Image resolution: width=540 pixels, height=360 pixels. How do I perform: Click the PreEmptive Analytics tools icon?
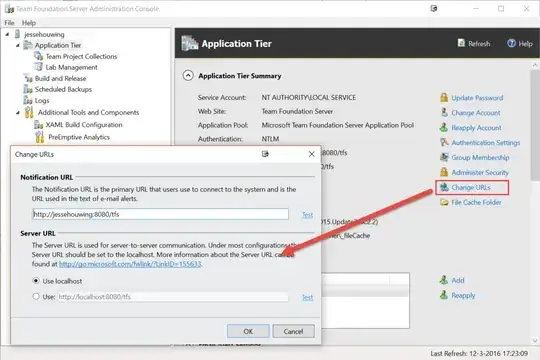point(40,137)
